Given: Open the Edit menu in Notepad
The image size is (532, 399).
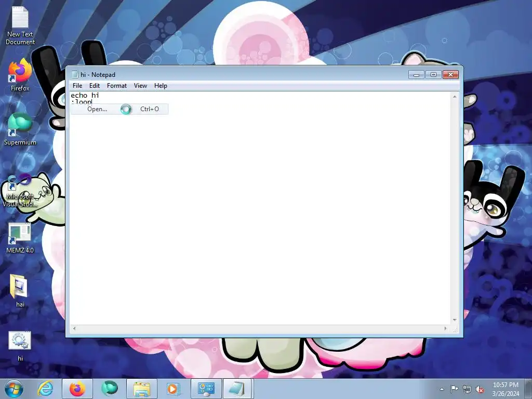Looking at the screenshot, I should click(95, 86).
